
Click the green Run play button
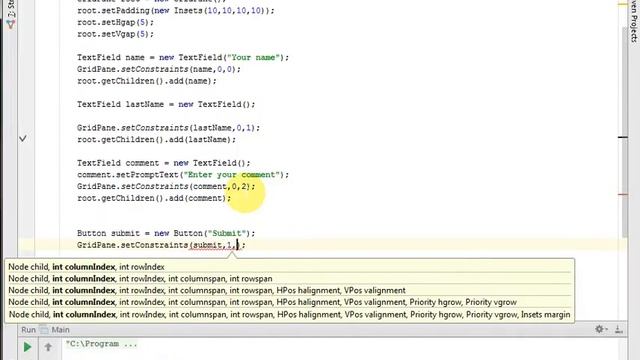[x=27, y=347]
